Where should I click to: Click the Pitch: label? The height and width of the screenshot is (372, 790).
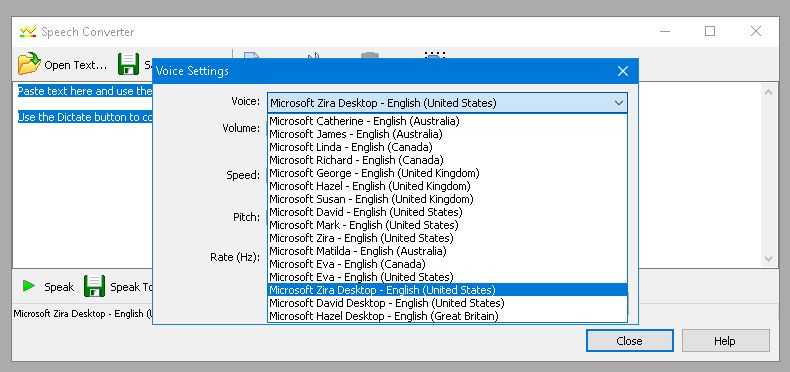click(246, 218)
